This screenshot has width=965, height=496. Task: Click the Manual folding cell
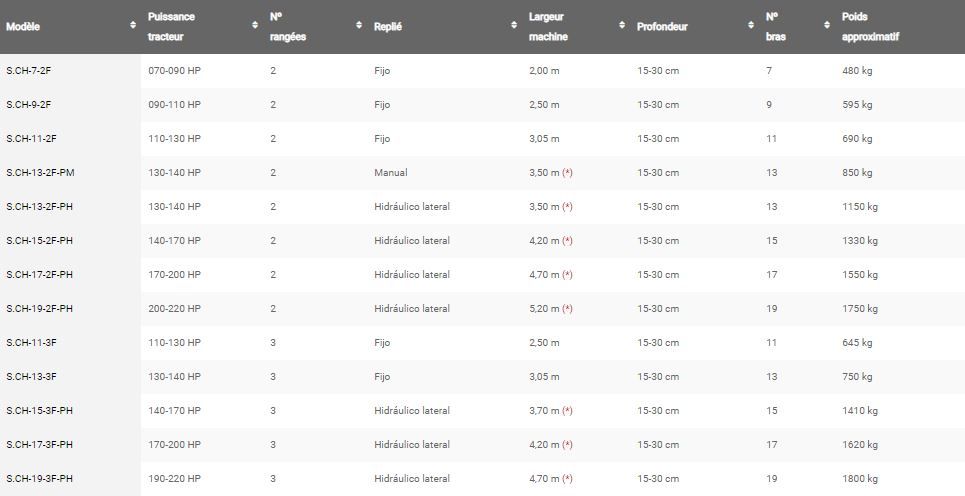click(391, 173)
